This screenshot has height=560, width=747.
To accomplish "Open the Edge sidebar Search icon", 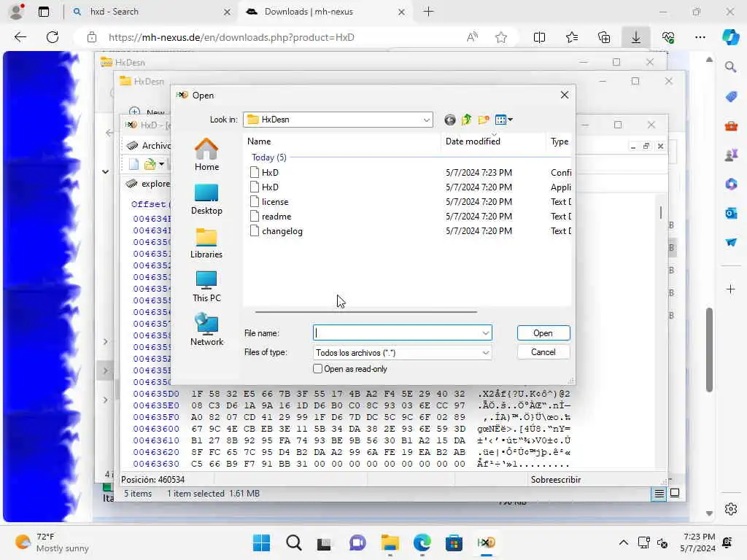I will 731,67.
